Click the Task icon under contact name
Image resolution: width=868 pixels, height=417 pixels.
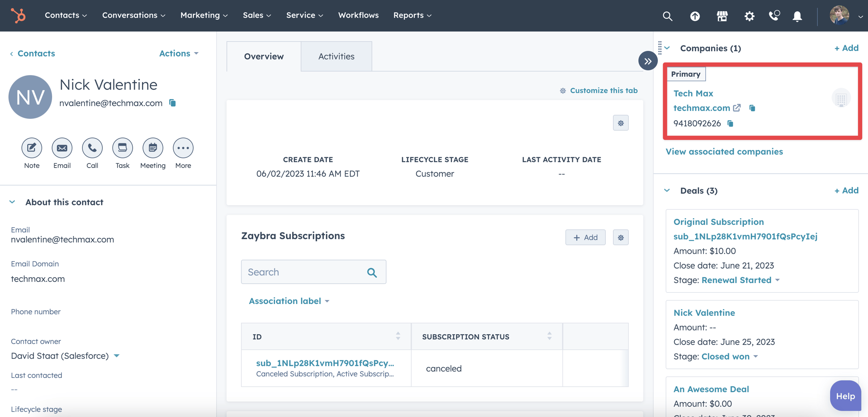click(123, 148)
